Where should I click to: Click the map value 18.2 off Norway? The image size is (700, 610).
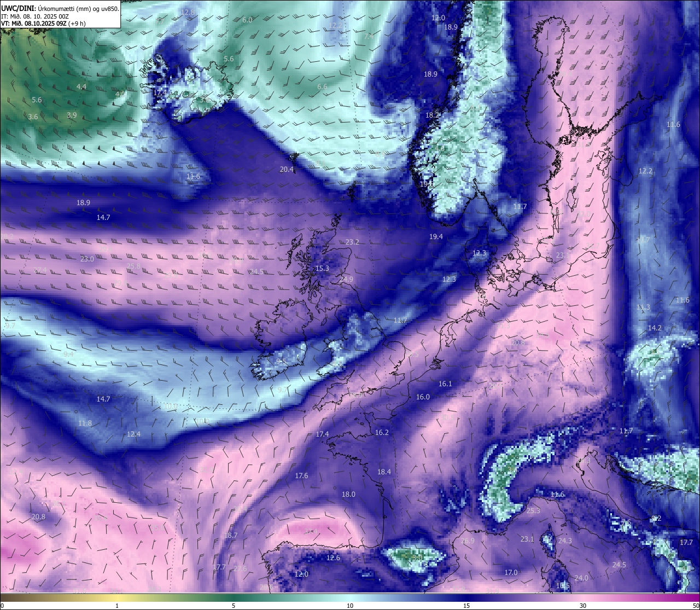pos(433,115)
